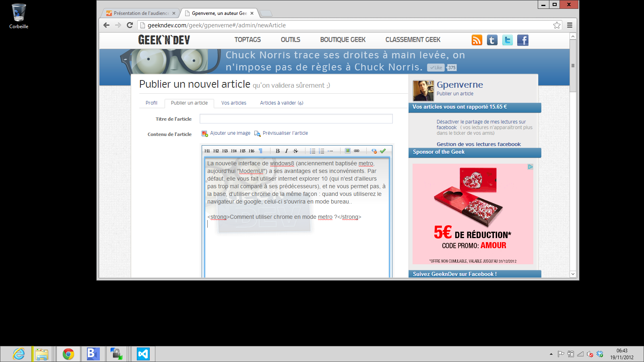Open the OUTILS menu
The width and height of the screenshot is (644, 362).
coord(290,40)
